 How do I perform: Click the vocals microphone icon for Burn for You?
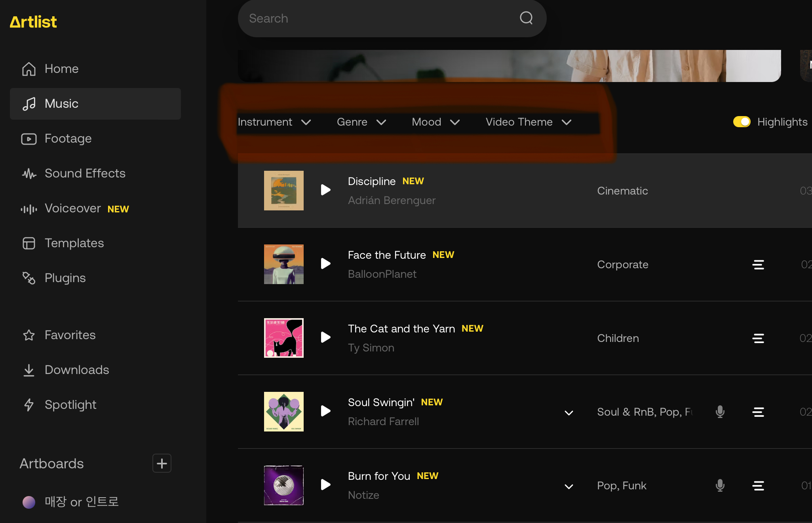tap(720, 485)
